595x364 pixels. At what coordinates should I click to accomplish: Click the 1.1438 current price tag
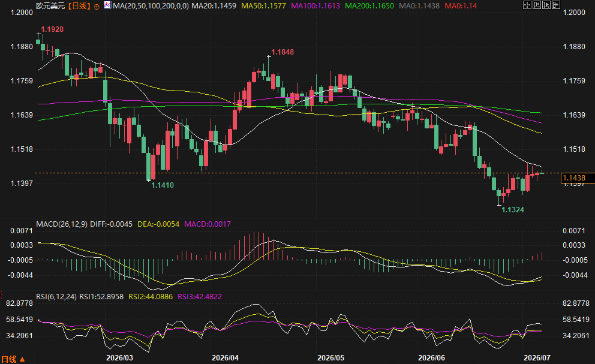[574, 178]
